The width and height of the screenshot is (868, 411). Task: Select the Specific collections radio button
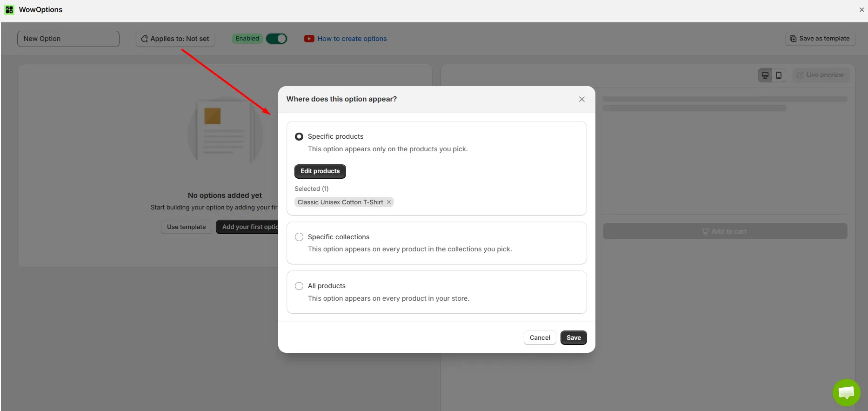click(x=299, y=237)
